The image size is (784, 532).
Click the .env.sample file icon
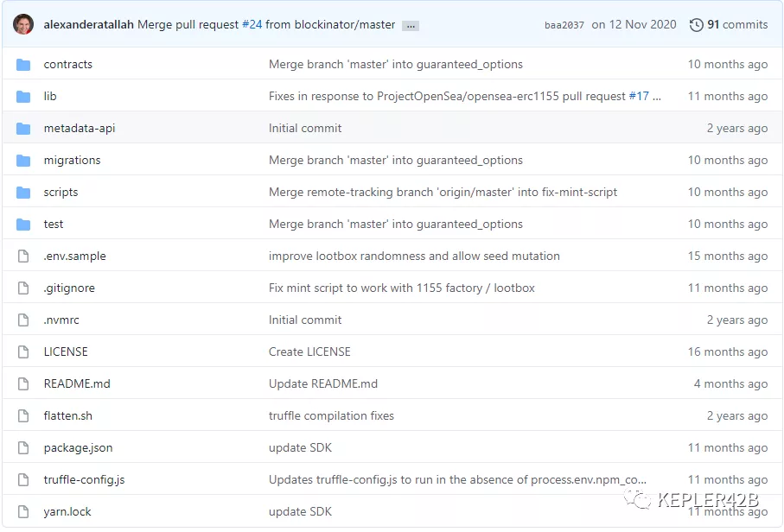pos(23,256)
